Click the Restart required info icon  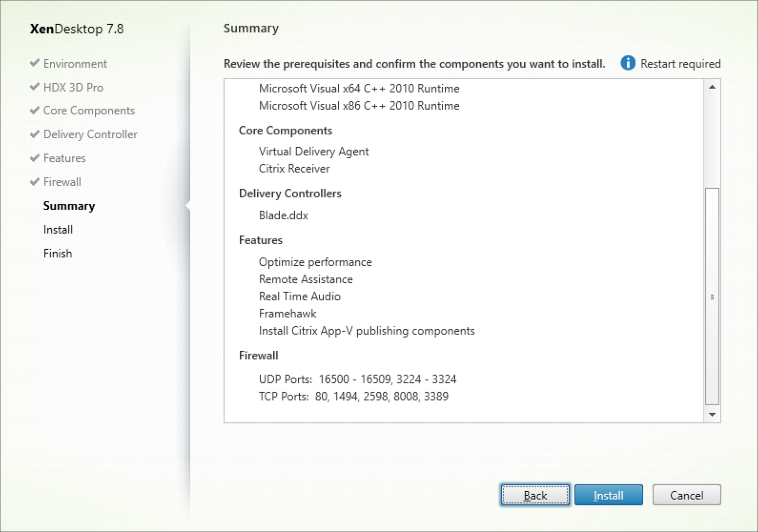coord(628,63)
